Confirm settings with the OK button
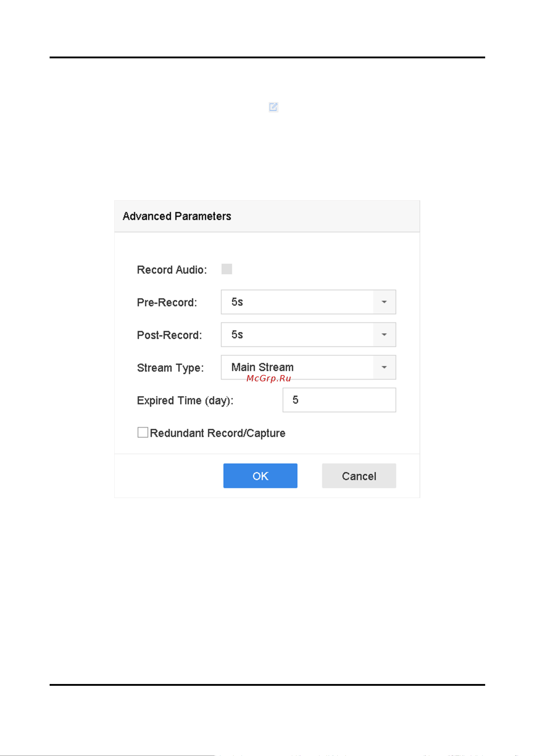535x756 pixels. point(260,476)
